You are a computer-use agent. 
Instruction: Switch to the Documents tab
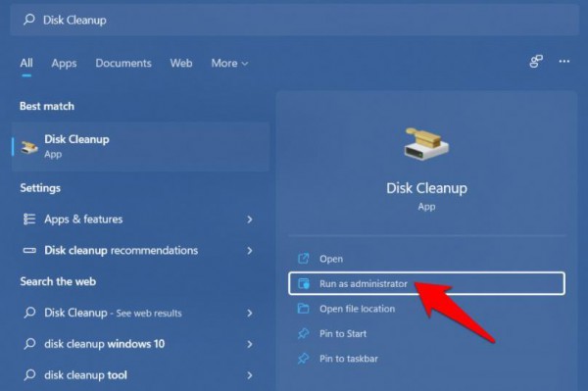[x=123, y=63]
